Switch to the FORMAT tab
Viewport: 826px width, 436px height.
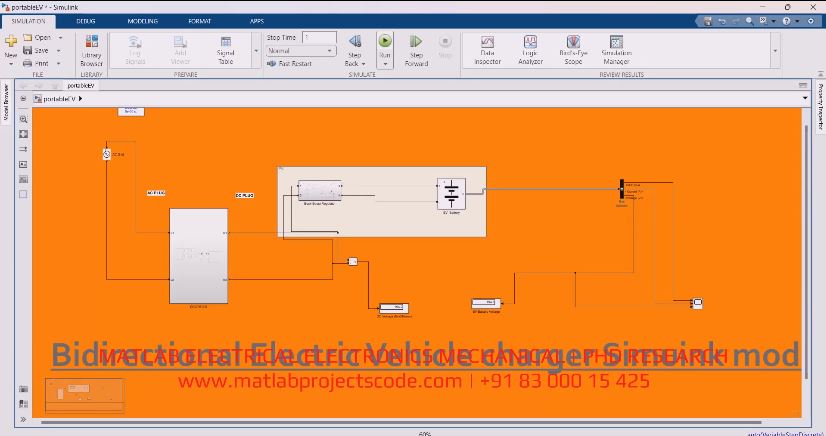tap(200, 21)
